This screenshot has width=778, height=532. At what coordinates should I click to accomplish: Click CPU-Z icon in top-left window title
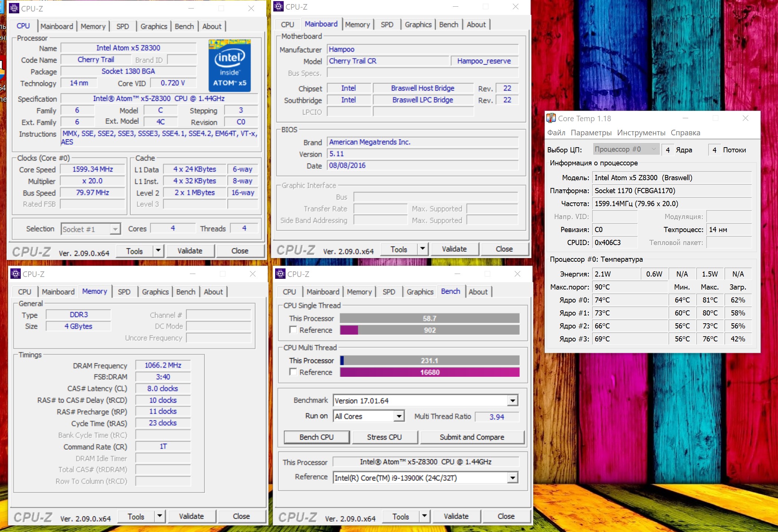pyautogui.click(x=14, y=9)
